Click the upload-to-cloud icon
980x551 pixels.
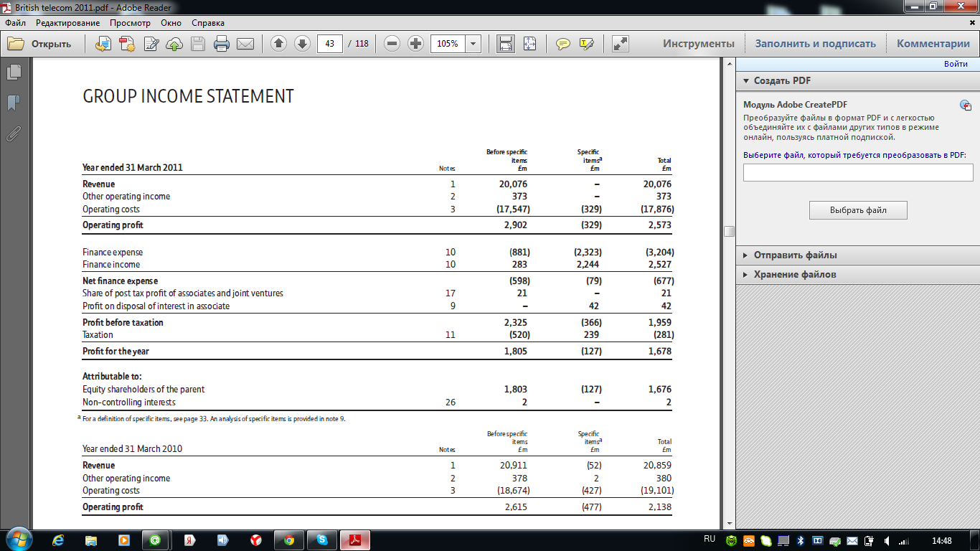174,44
